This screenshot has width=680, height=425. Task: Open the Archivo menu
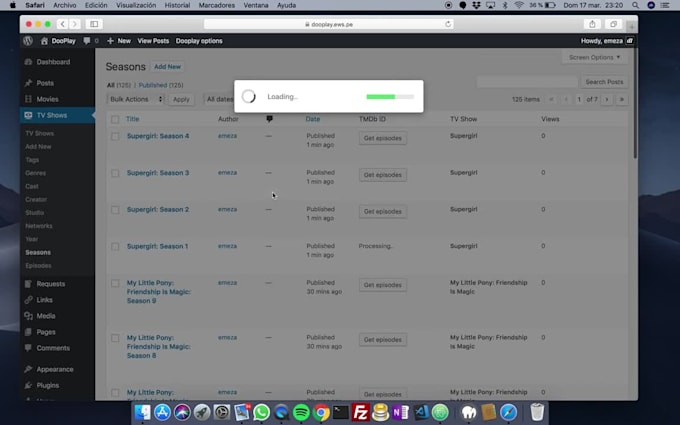click(x=65, y=5)
